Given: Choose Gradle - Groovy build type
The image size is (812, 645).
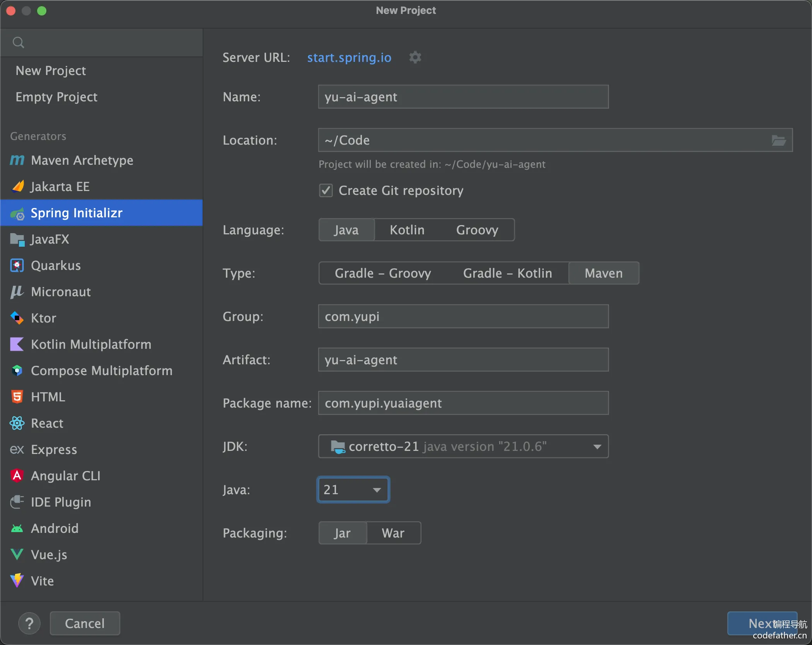Looking at the screenshot, I should 383,273.
